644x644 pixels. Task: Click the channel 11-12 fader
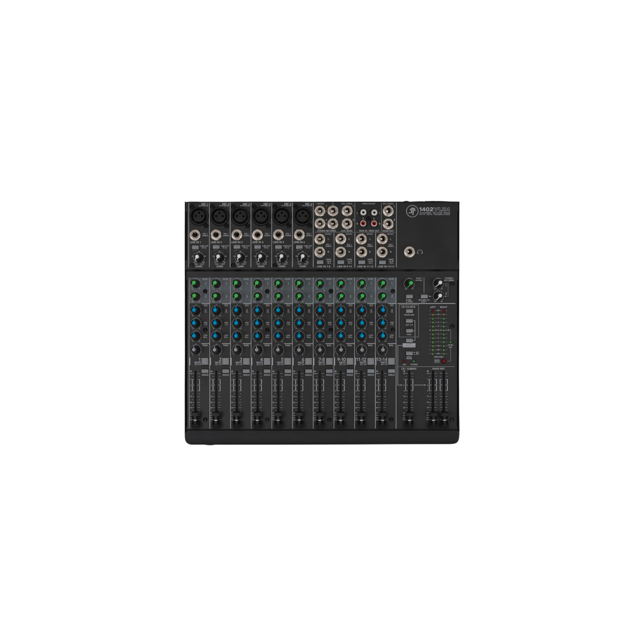361,419
